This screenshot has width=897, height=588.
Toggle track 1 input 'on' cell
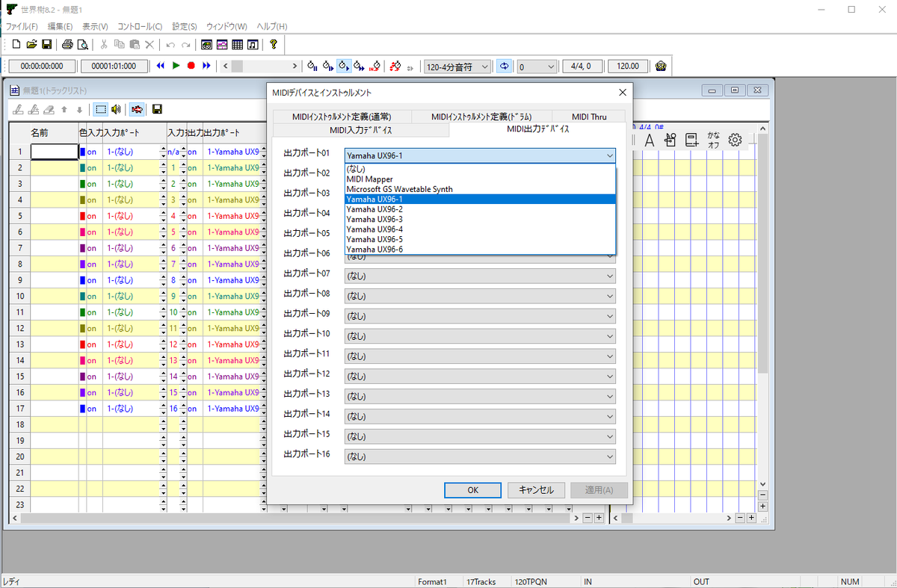coord(94,151)
